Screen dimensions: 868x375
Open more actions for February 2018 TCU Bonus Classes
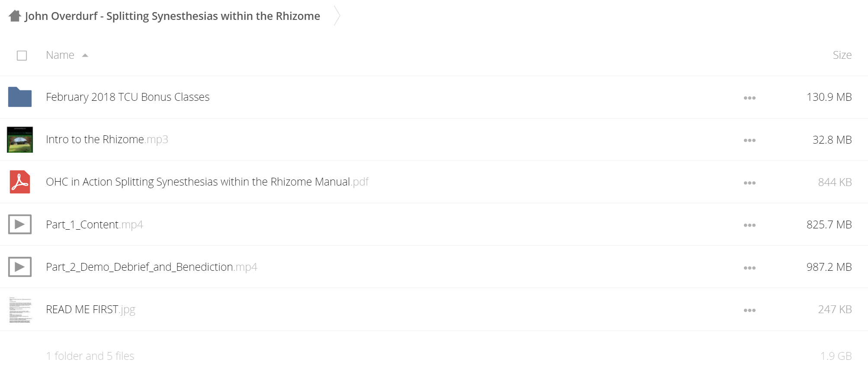[749, 98]
